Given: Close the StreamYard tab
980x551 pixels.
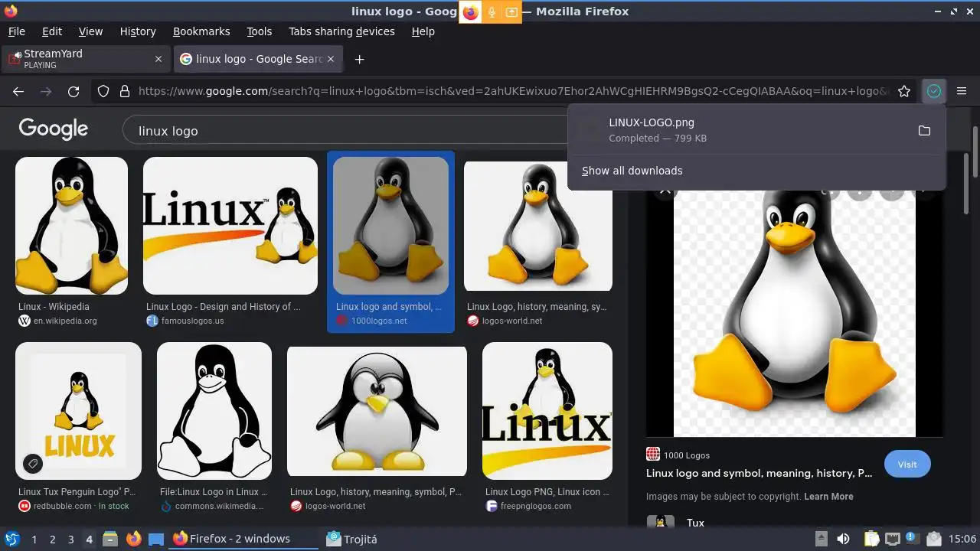Looking at the screenshot, I should (158, 59).
